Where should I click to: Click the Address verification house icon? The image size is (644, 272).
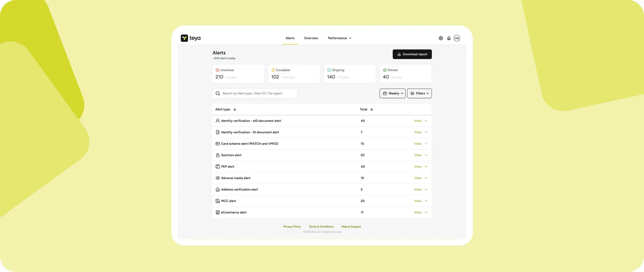point(218,190)
